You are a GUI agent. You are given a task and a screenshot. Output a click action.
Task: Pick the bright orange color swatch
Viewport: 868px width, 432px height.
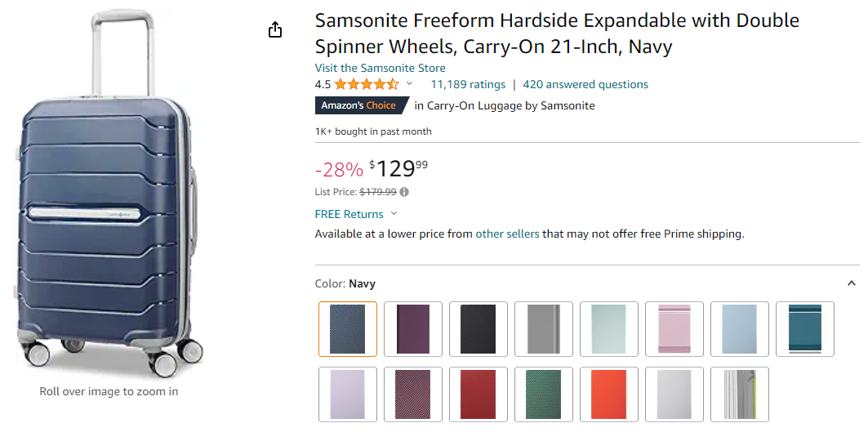tap(609, 394)
